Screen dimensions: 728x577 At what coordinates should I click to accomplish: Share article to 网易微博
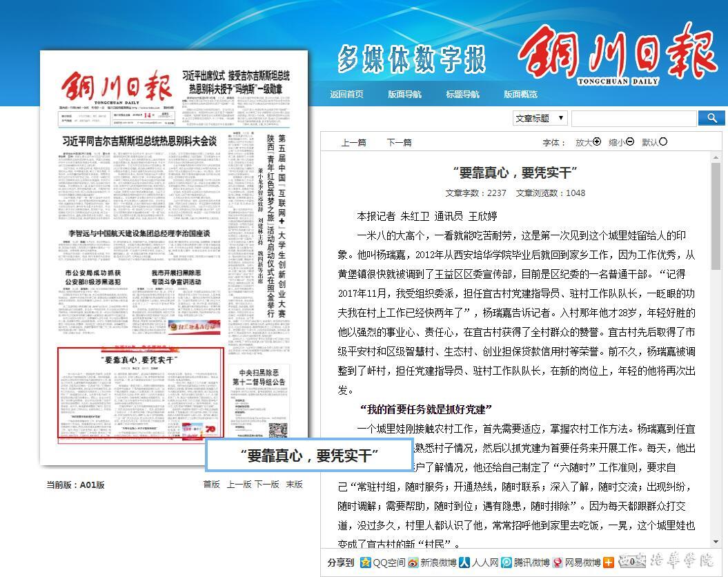[x=576, y=563]
